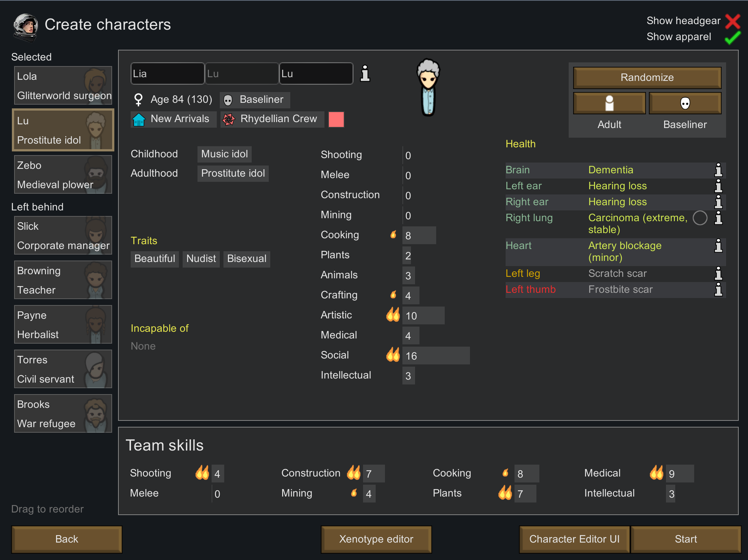Toggle the Show headgear red X

[x=732, y=21]
